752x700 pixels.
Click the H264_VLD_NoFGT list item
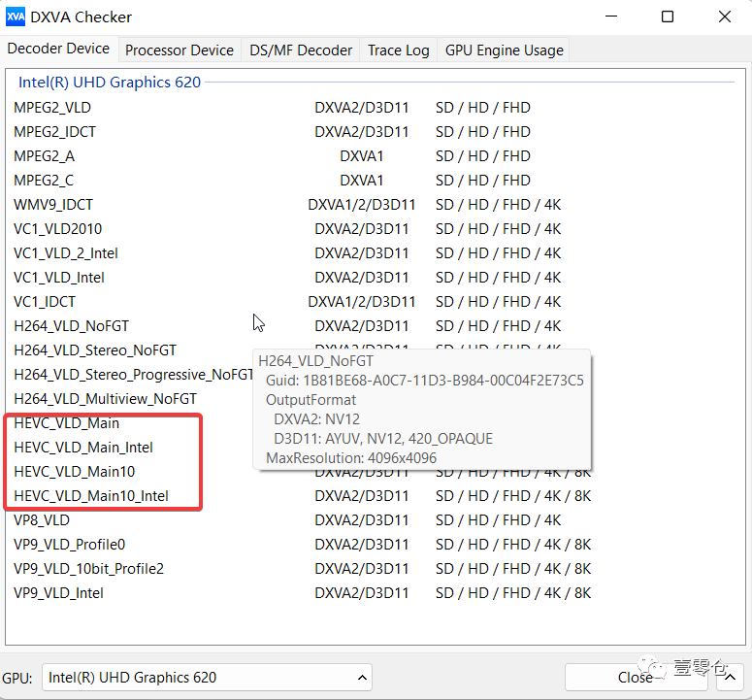(x=72, y=326)
